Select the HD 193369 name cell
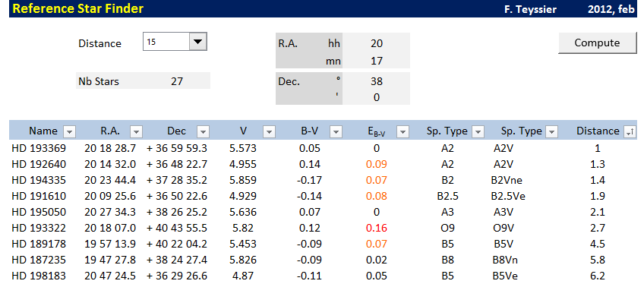Screen dimensions: 644x284 38,149
